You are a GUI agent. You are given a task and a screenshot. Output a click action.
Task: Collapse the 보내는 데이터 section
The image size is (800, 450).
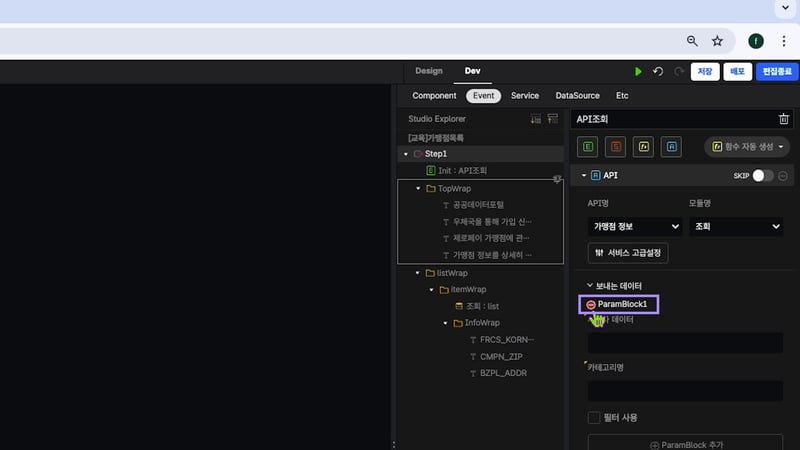589,286
